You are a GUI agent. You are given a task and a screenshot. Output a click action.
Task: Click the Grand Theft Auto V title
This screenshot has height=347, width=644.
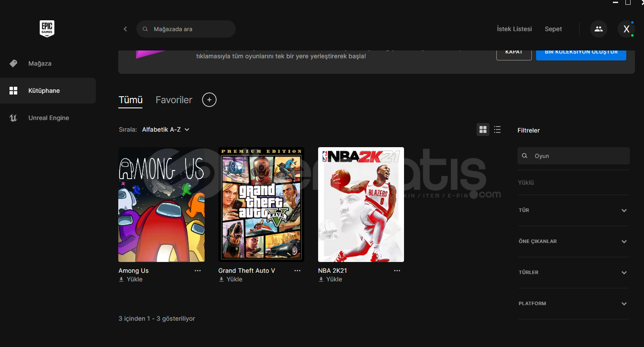(246, 271)
